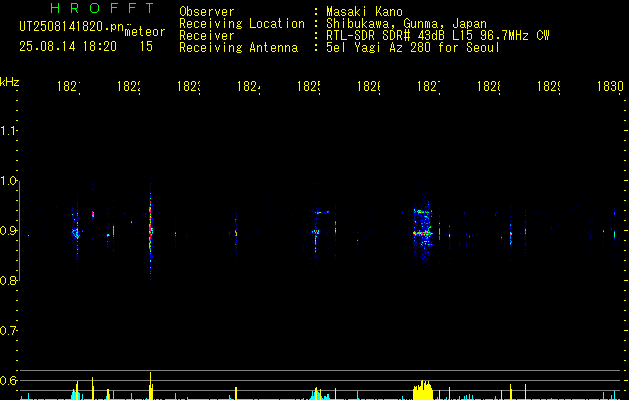Click the "Observer" field label

[207, 12]
